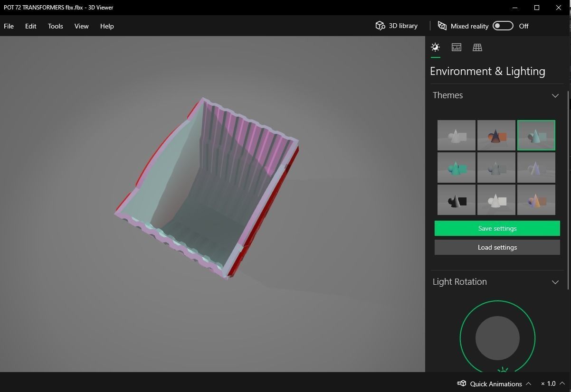This screenshot has width=571, height=392.
Task: Click the 3D library cube icon
Action: point(380,26)
